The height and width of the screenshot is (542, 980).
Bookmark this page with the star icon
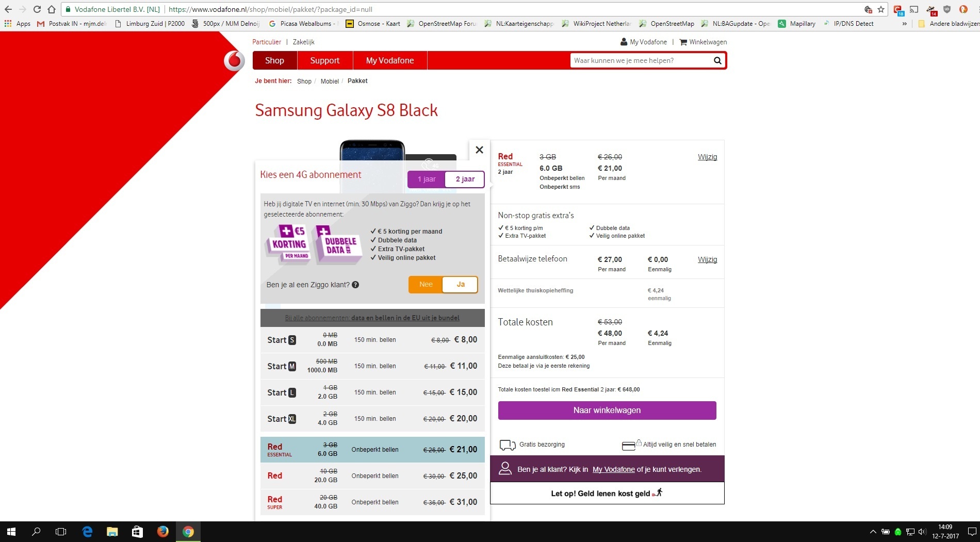tap(881, 9)
